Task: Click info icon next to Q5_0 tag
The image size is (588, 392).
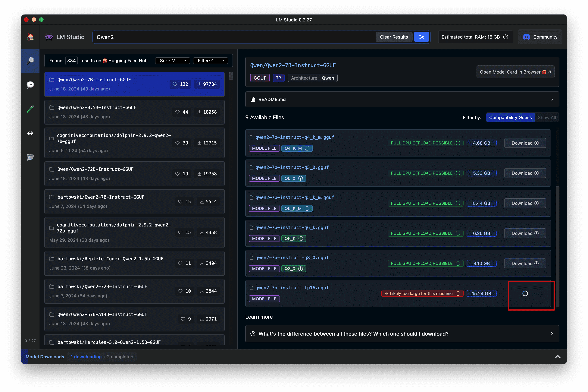Action: click(x=301, y=178)
